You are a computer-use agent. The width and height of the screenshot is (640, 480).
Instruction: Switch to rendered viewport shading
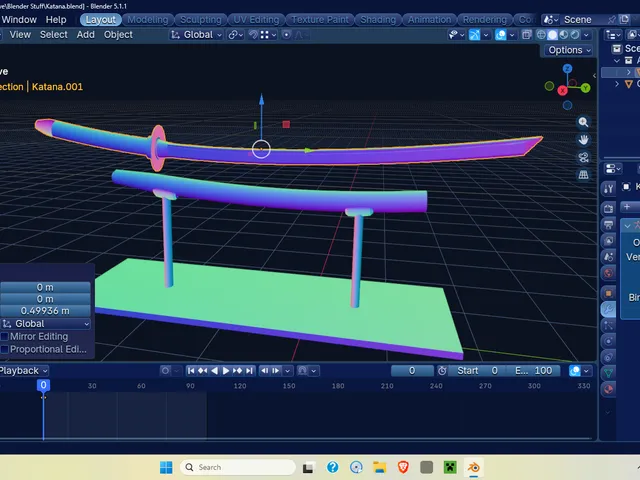575,35
